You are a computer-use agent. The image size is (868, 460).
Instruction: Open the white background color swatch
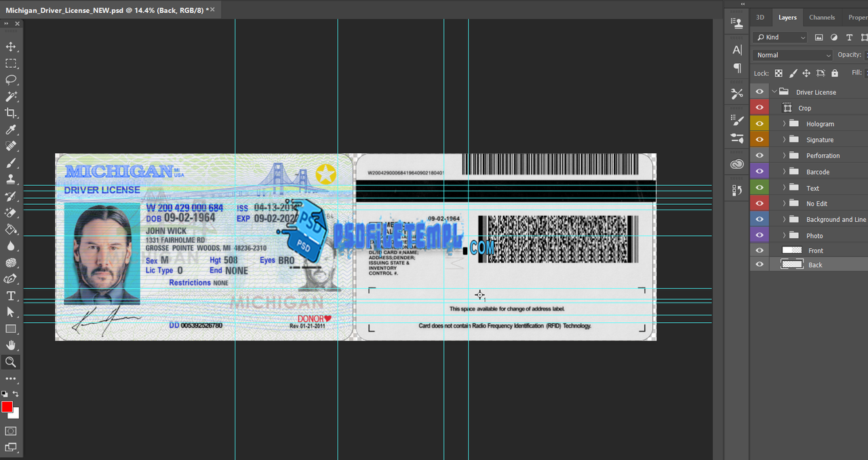click(16, 413)
